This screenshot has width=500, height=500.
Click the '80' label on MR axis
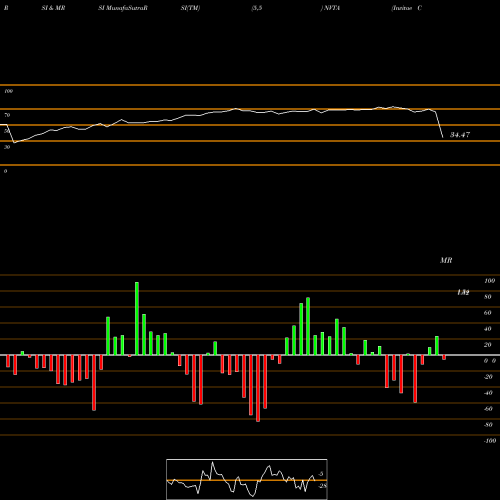coord(488,297)
